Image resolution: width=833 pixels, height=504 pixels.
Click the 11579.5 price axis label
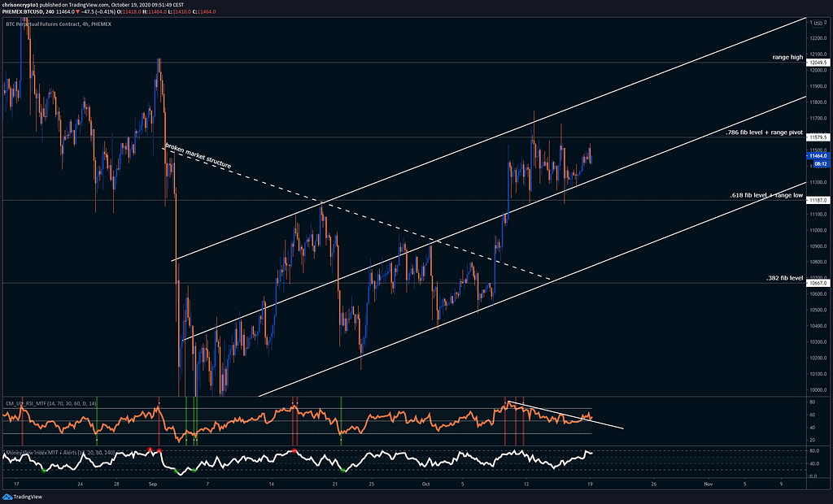818,137
